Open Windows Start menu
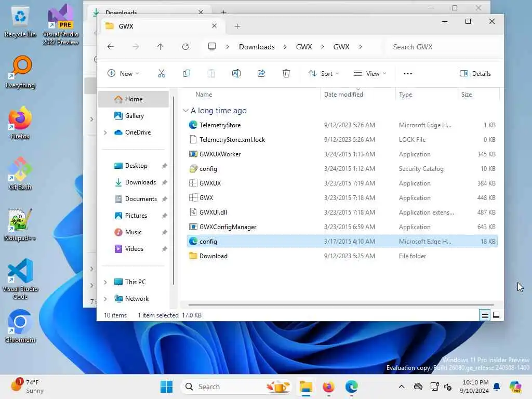This screenshot has height=399, width=532. [x=166, y=387]
